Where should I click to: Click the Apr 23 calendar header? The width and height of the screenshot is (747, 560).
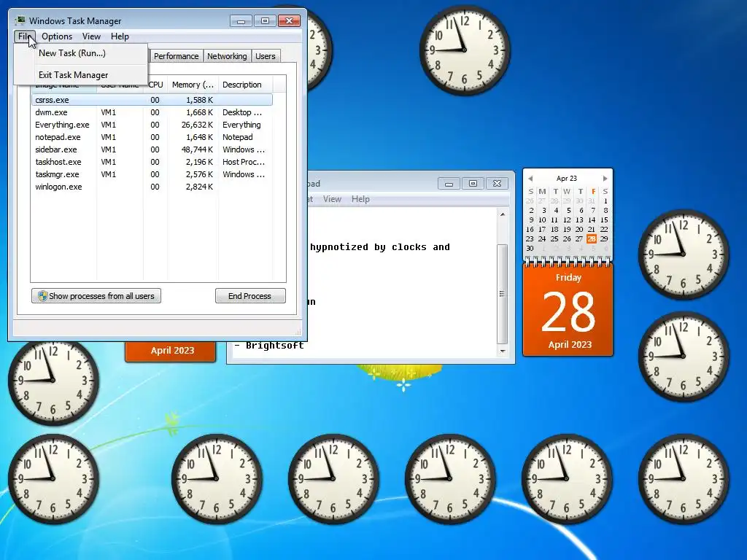567,178
